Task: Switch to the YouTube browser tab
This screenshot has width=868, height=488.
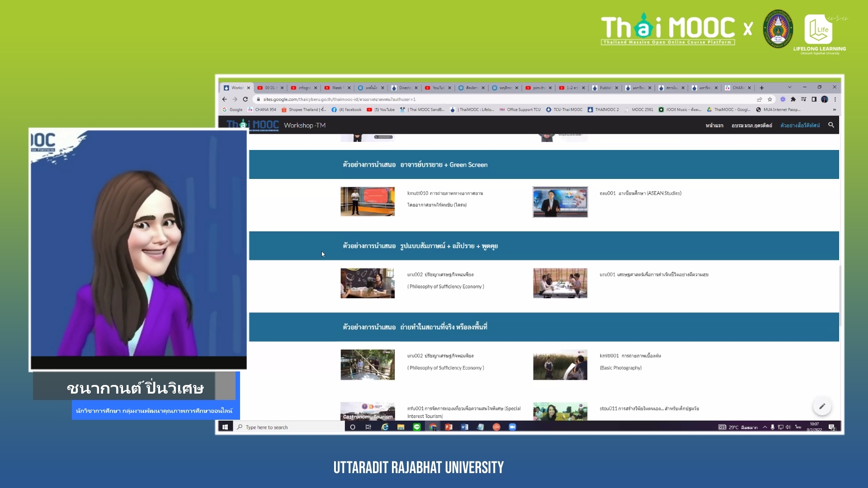Action: coord(438,88)
